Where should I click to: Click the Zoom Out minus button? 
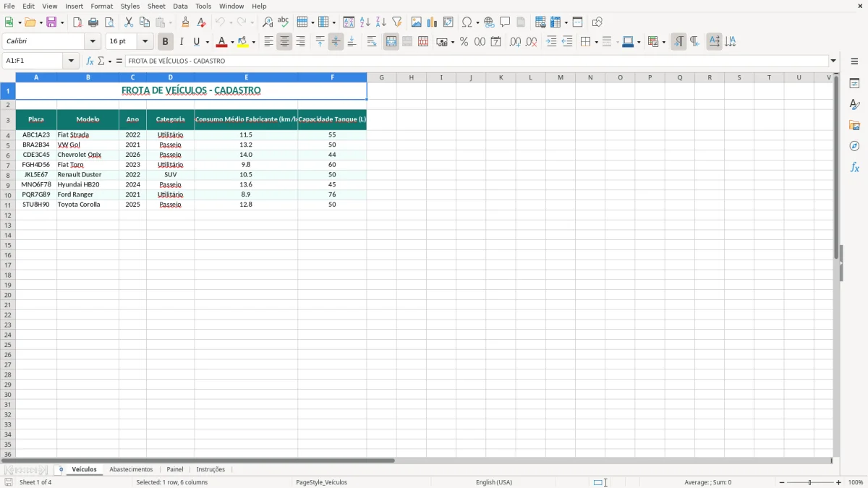coord(782,482)
